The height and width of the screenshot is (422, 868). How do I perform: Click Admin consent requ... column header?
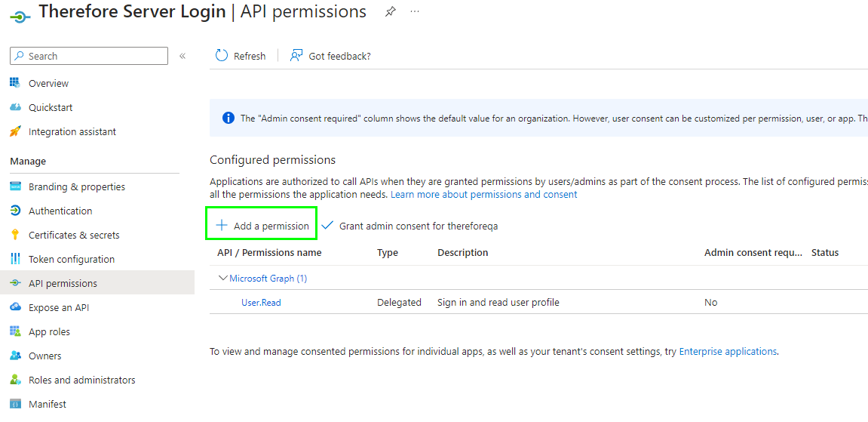tap(753, 253)
